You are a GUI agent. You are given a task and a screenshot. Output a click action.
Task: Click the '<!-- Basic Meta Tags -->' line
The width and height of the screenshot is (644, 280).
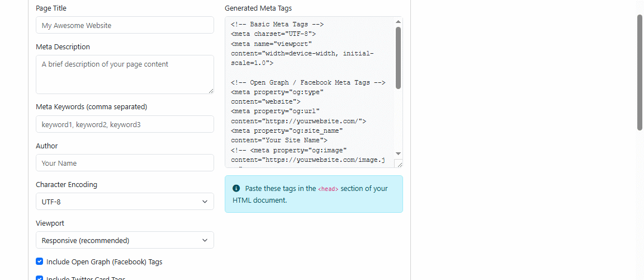(x=277, y=24)
